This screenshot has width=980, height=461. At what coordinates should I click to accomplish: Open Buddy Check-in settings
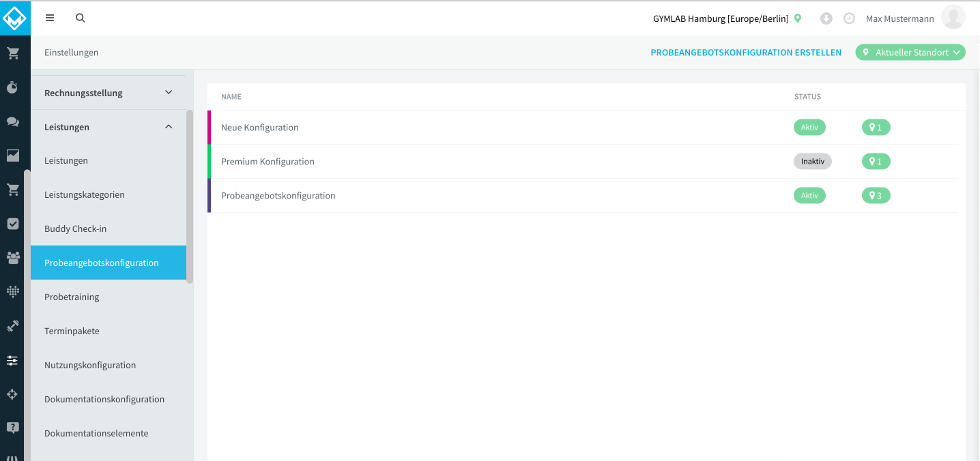[109, 229]
